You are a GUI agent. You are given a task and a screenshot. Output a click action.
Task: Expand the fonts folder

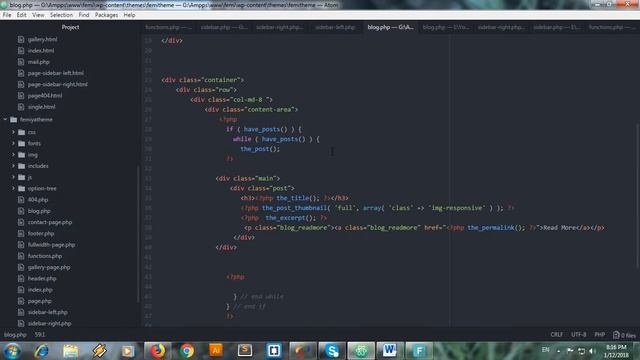[x=13, y=143]
